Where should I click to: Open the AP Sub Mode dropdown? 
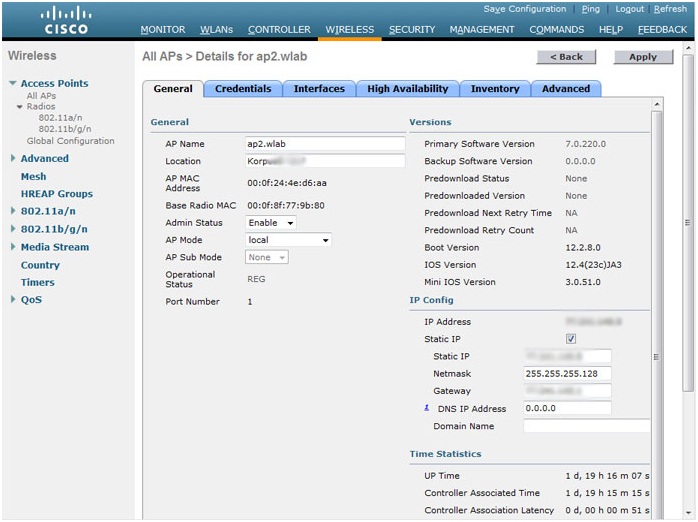coord(267,258)
